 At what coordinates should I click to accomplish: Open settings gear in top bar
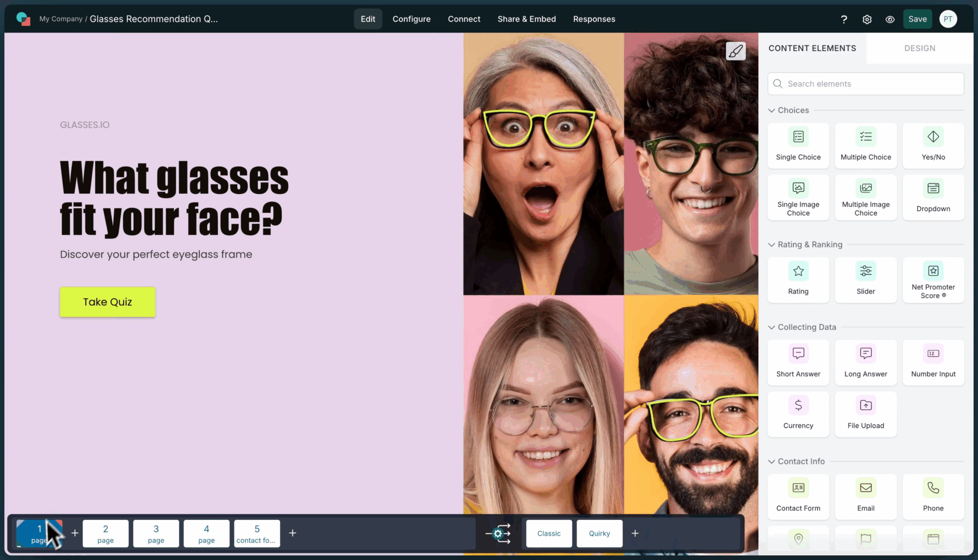click(867, 19)
